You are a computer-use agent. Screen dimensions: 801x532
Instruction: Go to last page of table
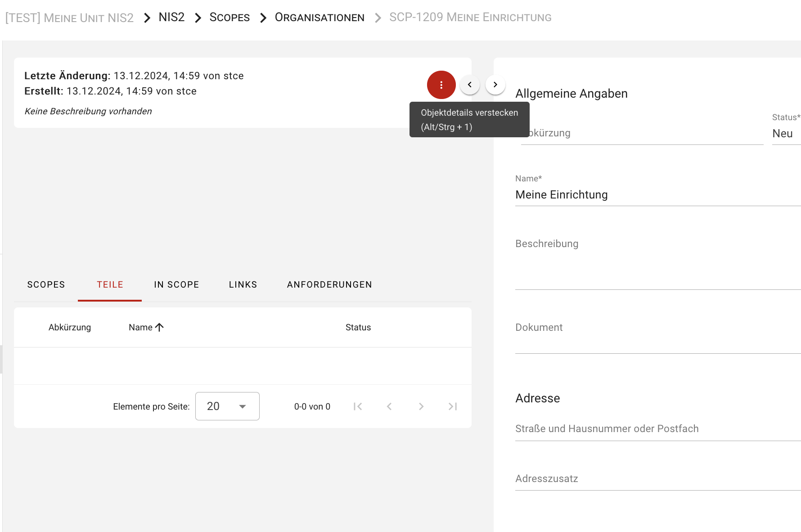(x=453, y=406)
